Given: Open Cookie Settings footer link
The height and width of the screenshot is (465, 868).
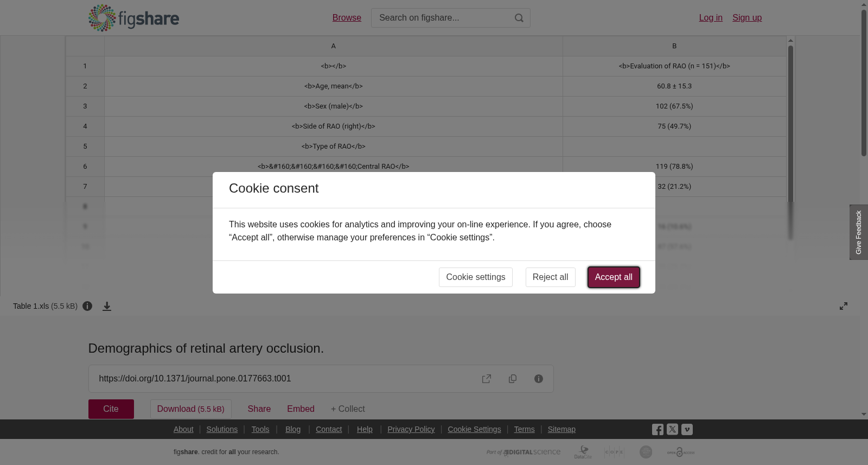Looking at the screenshot, I should tap(475, 429).
